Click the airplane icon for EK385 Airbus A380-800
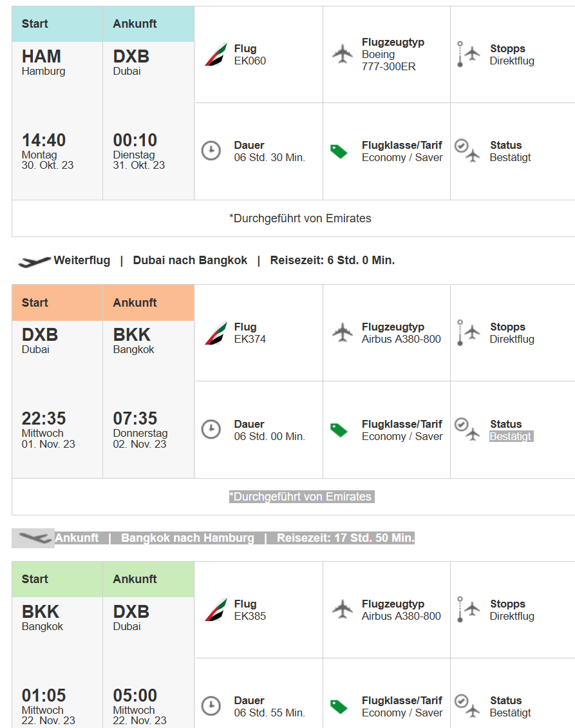Image resolution: width=575 pixels, height=728 pixels. (x=343, y=609)
